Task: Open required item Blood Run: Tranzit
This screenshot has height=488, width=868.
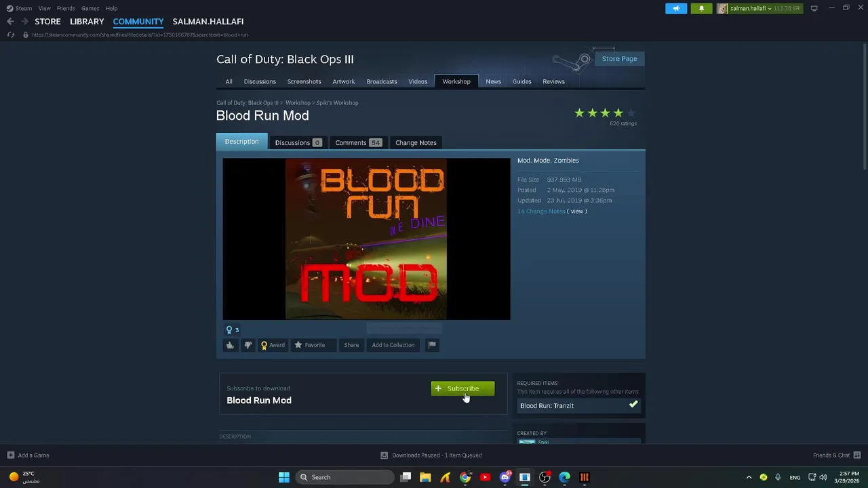Action: (x=578, y=405)
